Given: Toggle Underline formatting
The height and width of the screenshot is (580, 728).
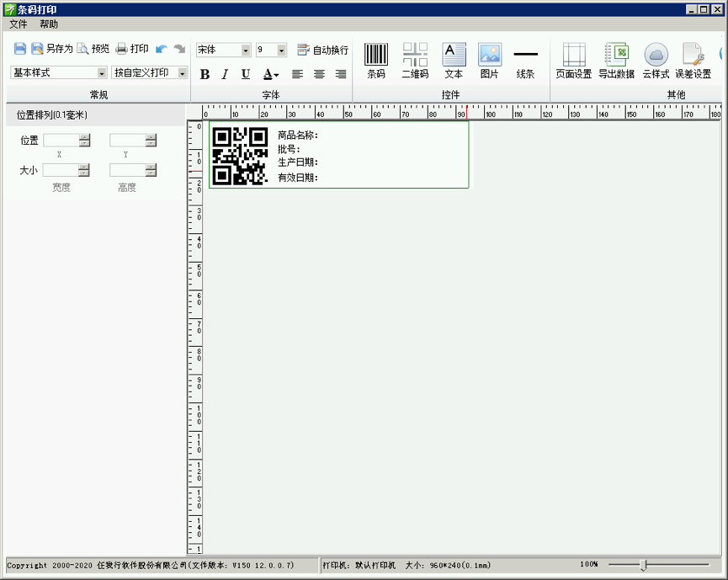Looking at the screenshot, I should coord(246,74).
